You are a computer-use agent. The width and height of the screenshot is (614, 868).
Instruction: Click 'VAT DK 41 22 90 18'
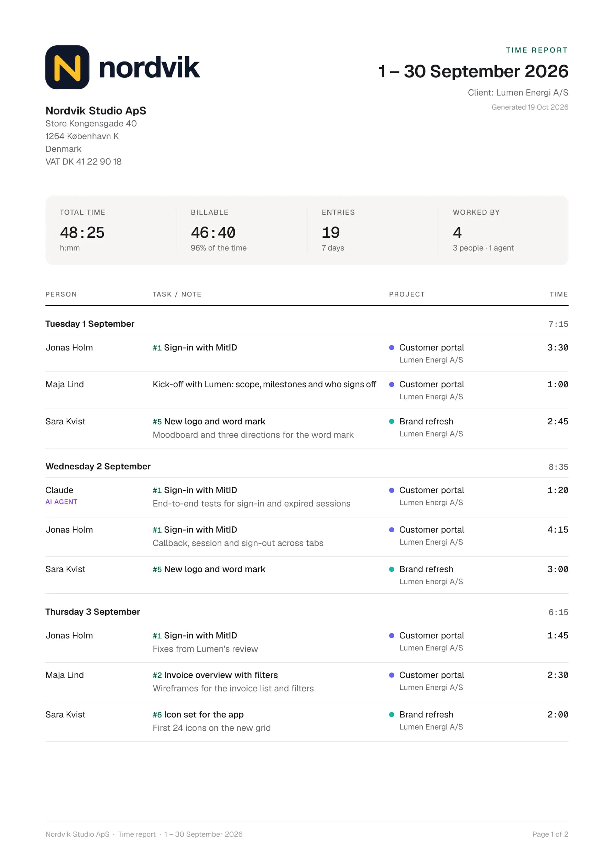84,162
